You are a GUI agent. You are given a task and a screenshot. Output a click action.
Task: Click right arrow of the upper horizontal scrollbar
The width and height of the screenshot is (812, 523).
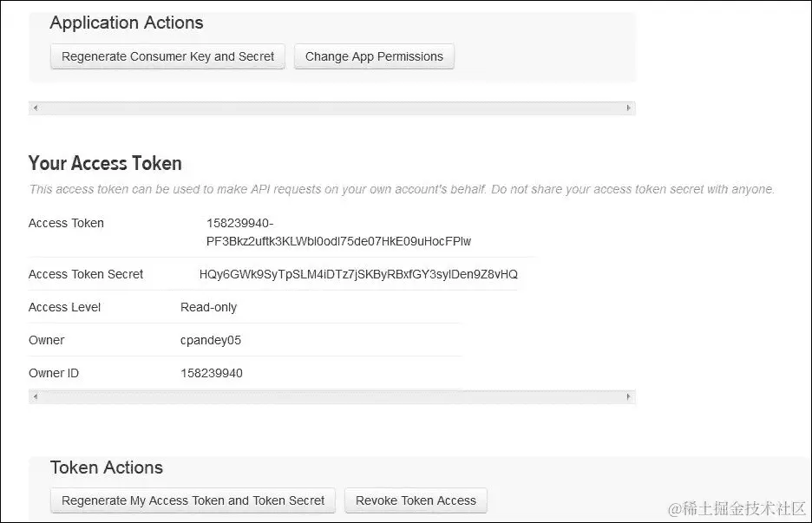(x=629, y=108)
